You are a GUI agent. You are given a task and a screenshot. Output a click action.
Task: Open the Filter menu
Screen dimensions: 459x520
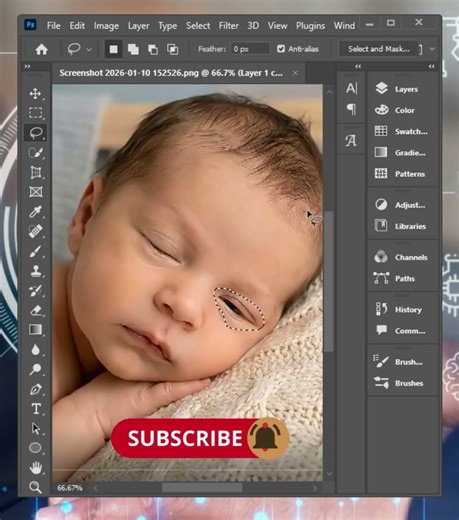click(229, 26)
